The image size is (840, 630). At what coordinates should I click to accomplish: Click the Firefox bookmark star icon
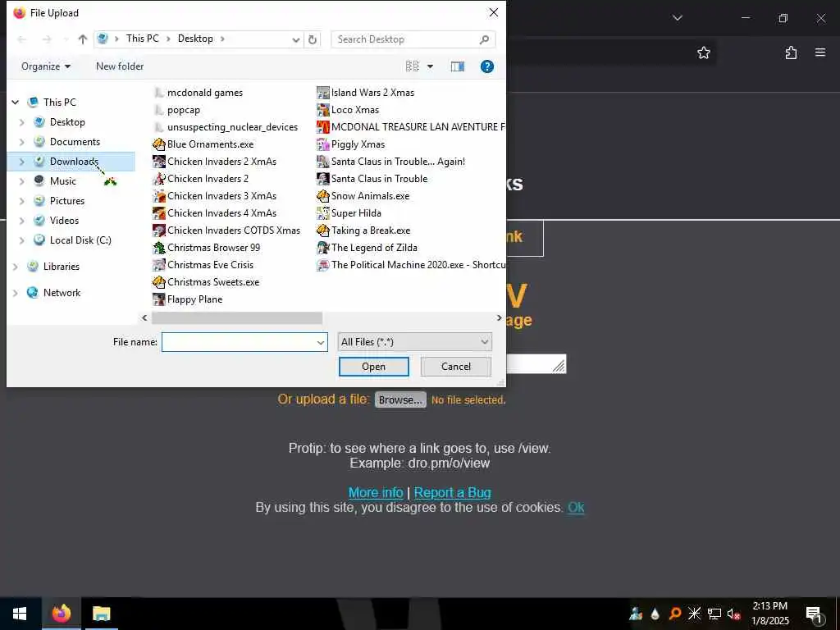(x=703, y=52)
